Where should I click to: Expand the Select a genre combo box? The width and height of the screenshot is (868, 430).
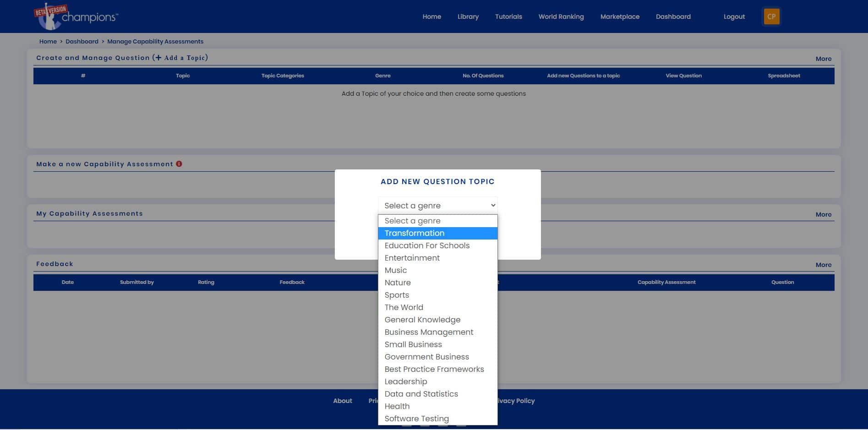click(x=438, y=206)
